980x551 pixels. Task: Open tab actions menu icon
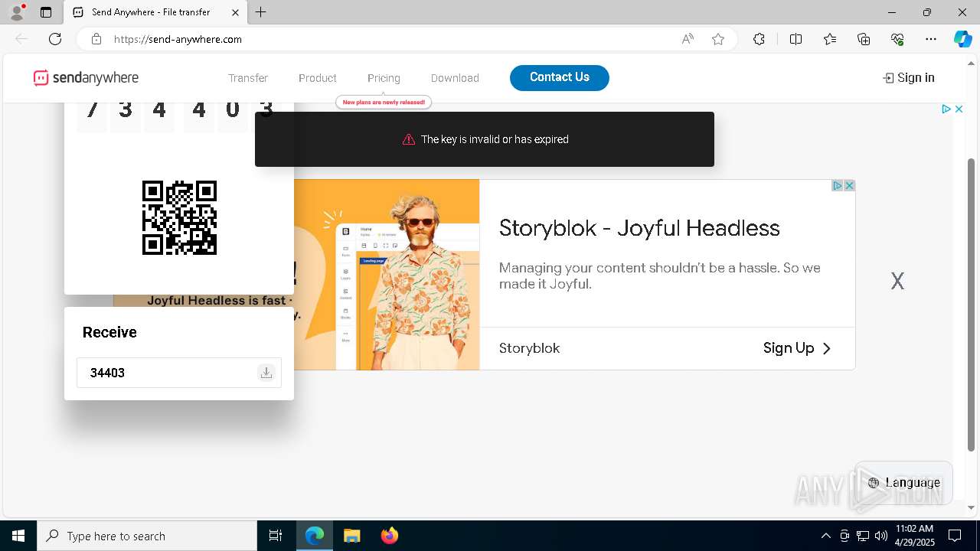46,12
